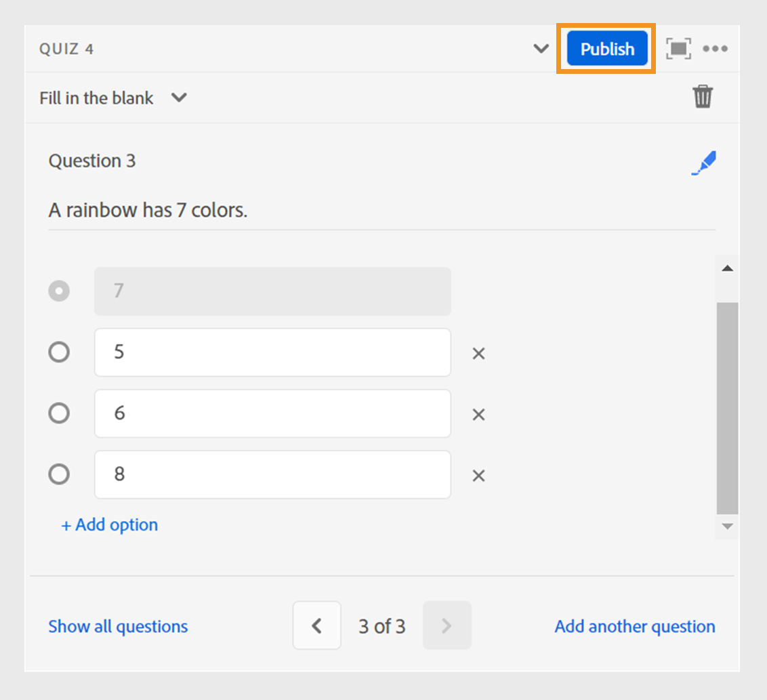Click the answer field containing 8
The width and height of the screenshot is (767, 700).
272,474
